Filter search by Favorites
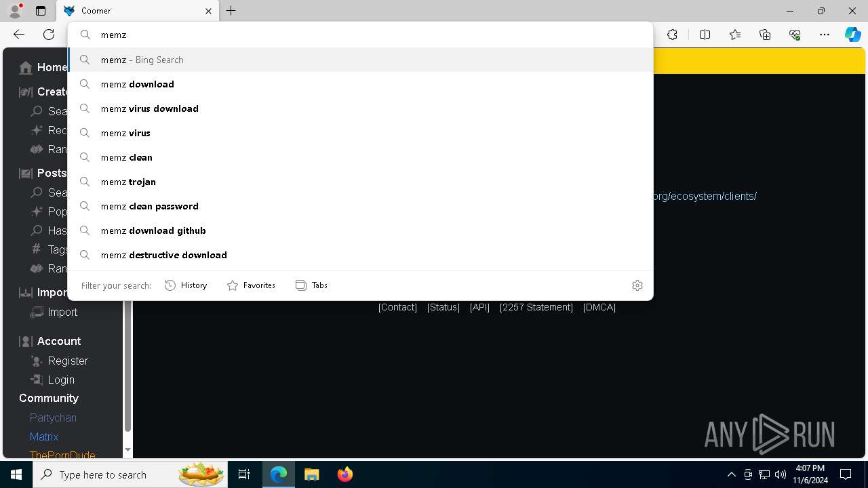This screenshot has width=868, height=488. click(251, 285)
